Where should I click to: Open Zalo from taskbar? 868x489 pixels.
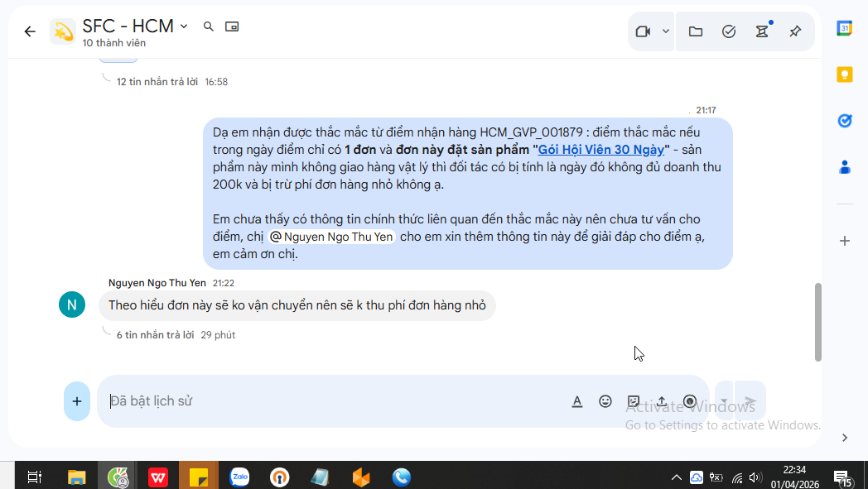click(239, 477)
